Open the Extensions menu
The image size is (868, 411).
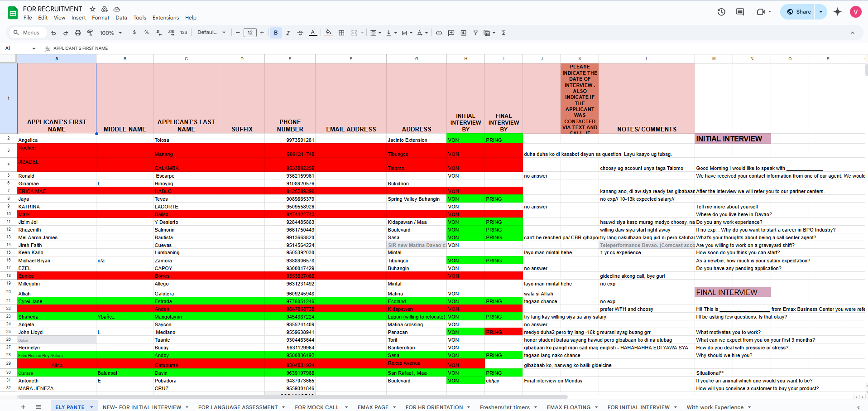point(166,18)
